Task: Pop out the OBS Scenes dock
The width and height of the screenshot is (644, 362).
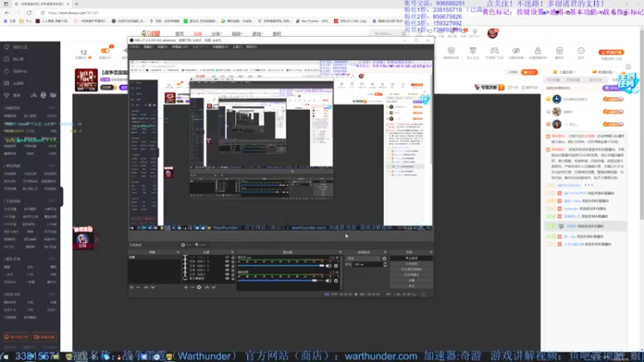Action: [x=178, y=252]
